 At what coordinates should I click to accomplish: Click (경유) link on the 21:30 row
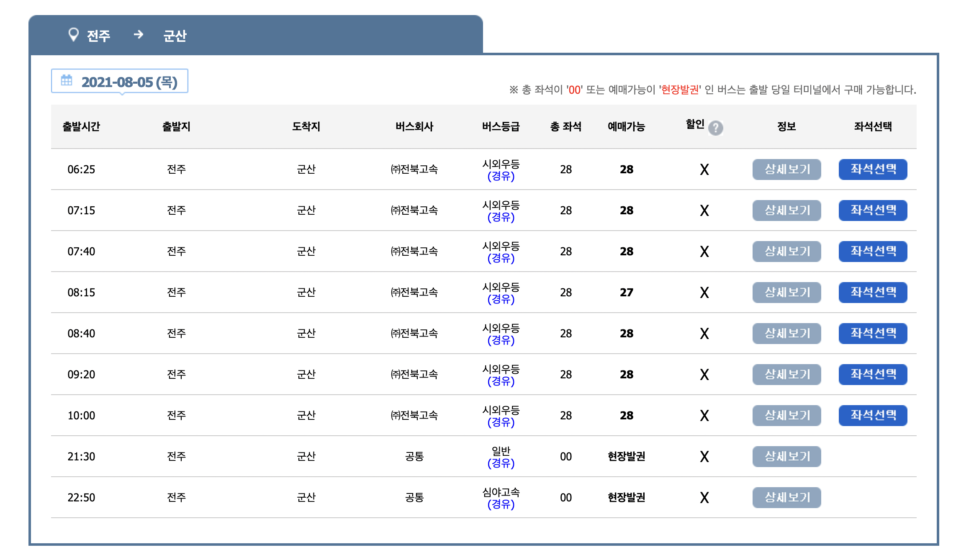(501, 463)
